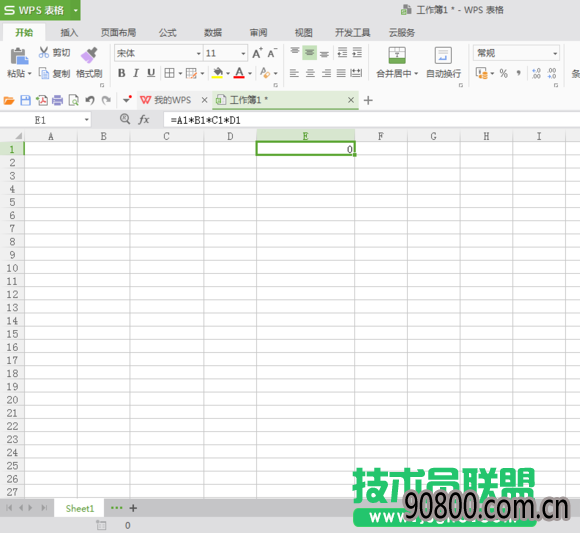Click the Merge and Center icon
This screenshot has height=533, width=580.
(397, 55)
